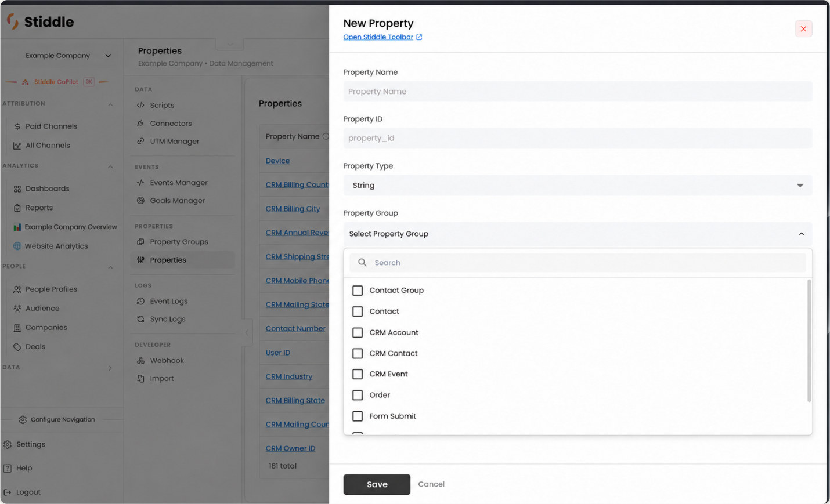Click the Webhook icon
The height and width of the screenshot is (504, 830).
click(x=140, y=361)
